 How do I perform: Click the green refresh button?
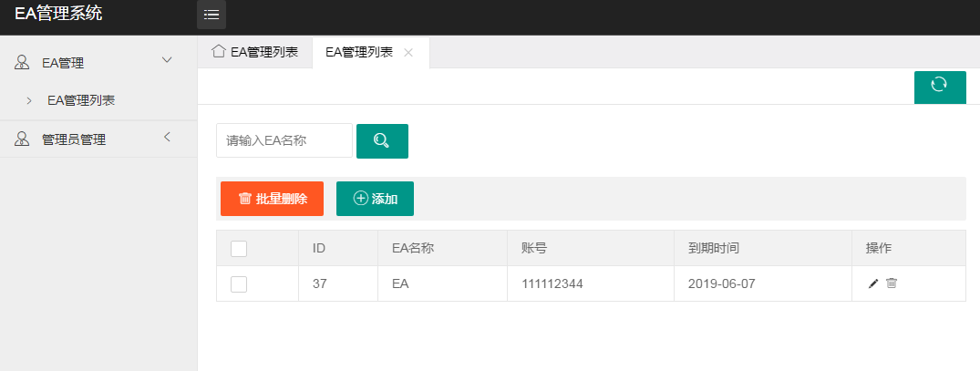939,87
